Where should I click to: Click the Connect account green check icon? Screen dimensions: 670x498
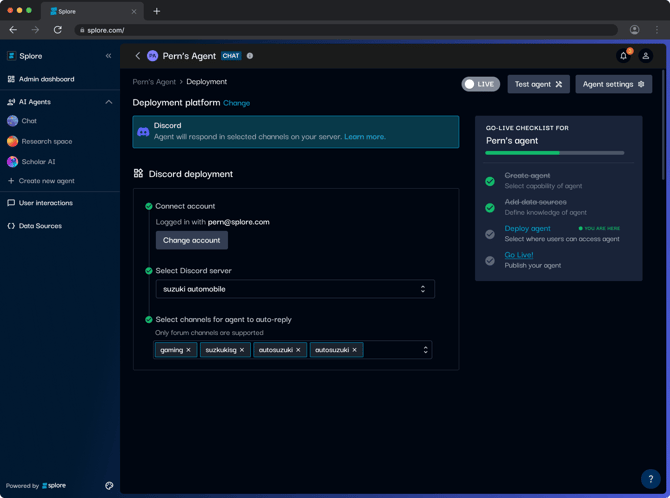[x=149, y=206]
